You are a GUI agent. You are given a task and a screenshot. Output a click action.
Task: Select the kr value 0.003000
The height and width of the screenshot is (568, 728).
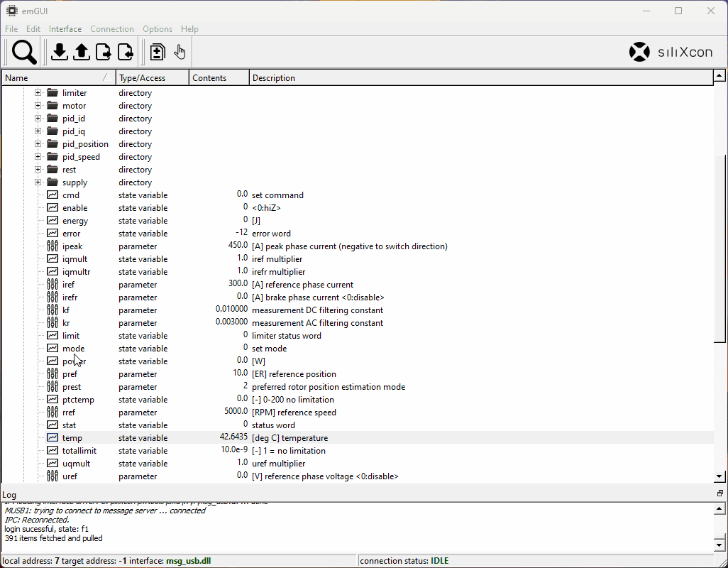pyautogui.click(x=231, y=322)
